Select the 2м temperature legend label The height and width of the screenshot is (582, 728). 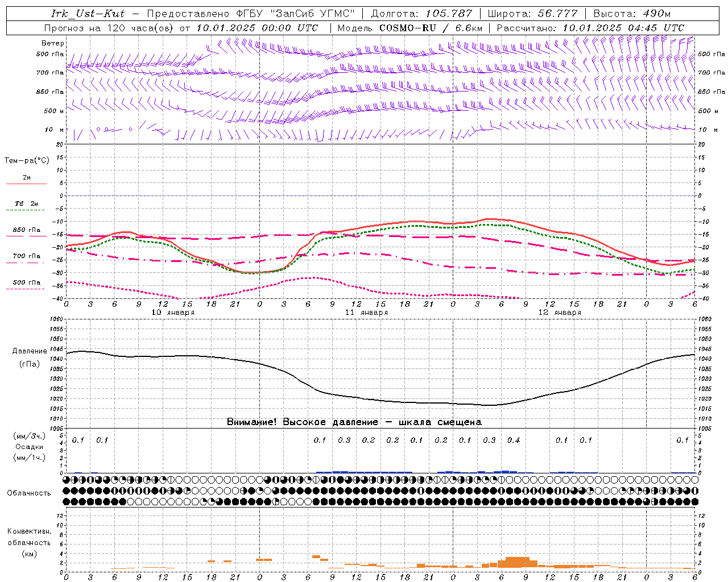[27, 177]
